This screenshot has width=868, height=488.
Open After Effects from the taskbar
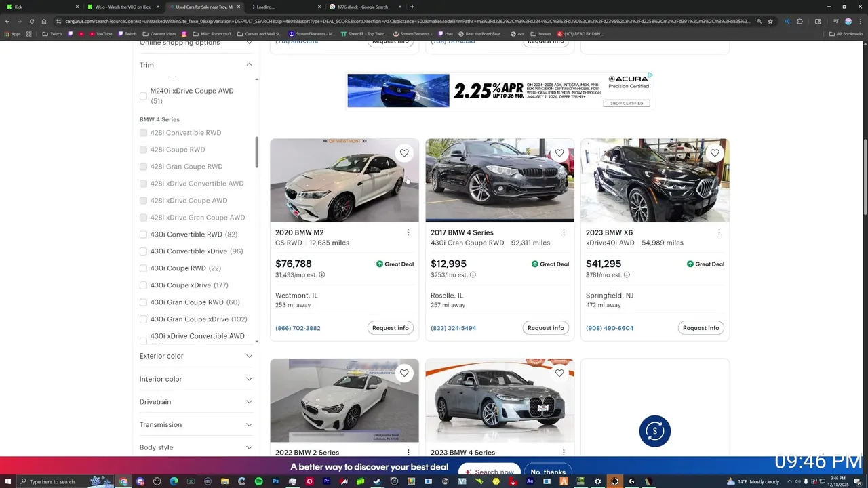click(530, 481)
